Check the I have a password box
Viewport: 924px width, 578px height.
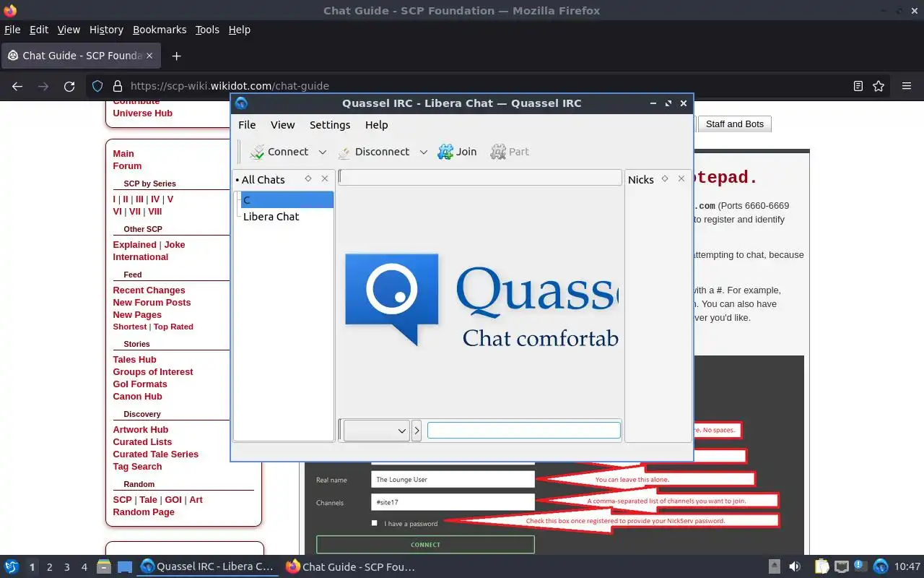[x=374, y=523]
